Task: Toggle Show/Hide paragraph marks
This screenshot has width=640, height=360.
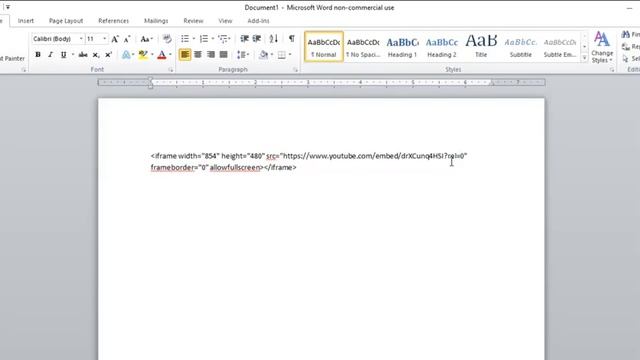Action: (291, 39)
